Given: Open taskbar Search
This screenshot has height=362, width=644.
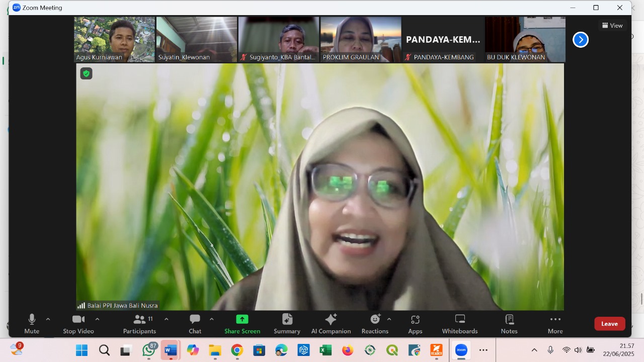Looking at the screenshot, I should (x=104, y=350).
